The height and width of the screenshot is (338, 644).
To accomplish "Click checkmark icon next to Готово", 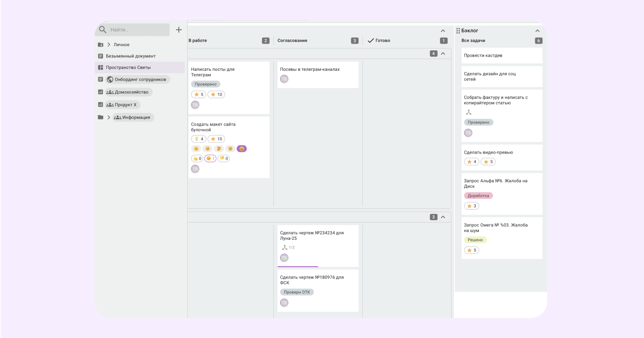I will pos(371,40).
